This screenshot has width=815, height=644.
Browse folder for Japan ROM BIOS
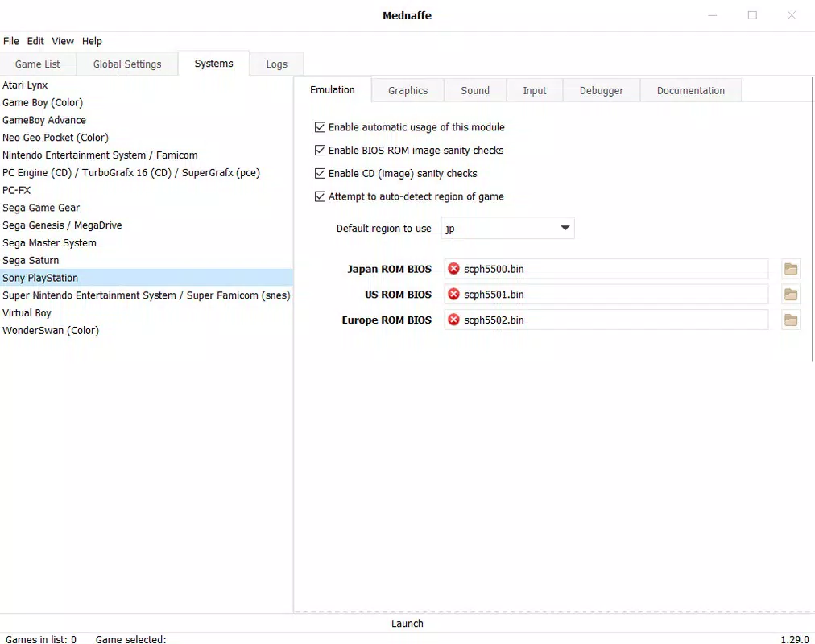(791, 269)
